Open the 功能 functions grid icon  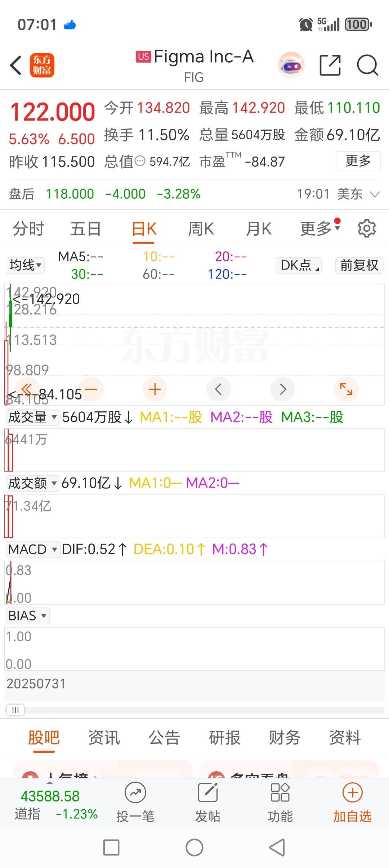[280, 792]
